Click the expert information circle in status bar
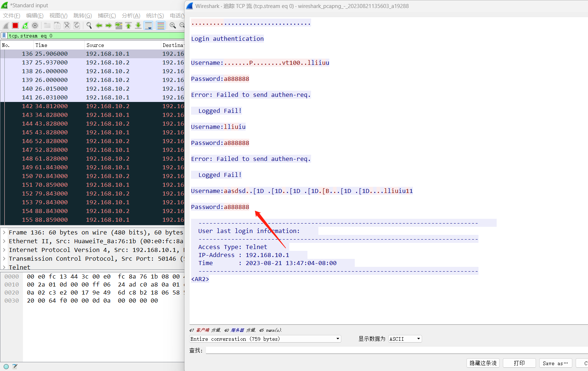 pyautogui.click(x=6, y=367)
